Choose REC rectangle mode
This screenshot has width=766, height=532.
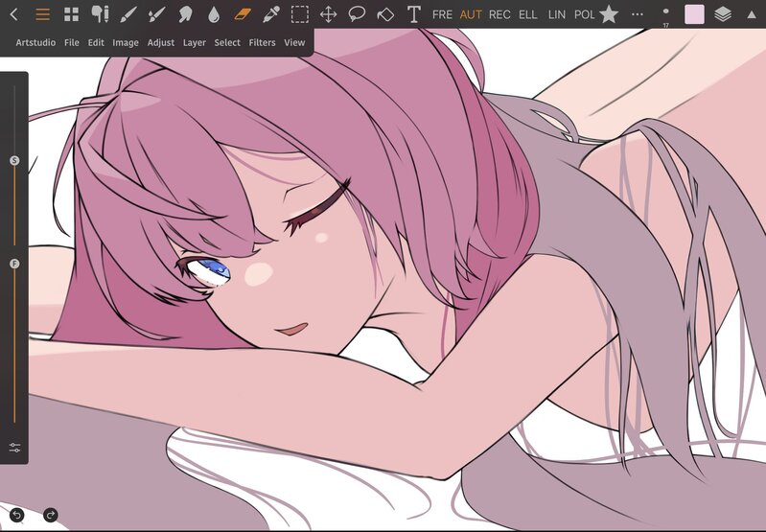[499, 14]
